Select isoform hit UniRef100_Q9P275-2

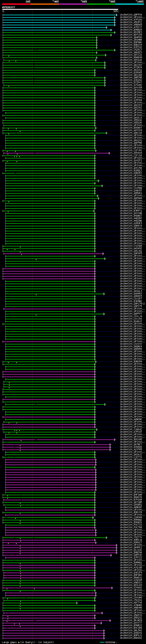[x=132, y=304]
